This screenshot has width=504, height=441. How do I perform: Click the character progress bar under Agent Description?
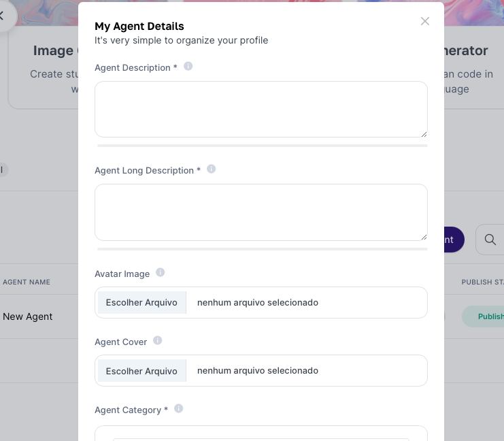click(263, 146)
